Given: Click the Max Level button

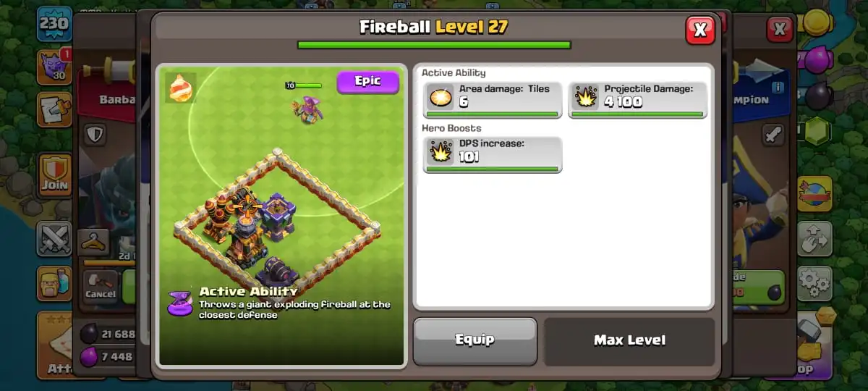Looking at the screenshot, I should pyautogui.click(x=629, y=340).
